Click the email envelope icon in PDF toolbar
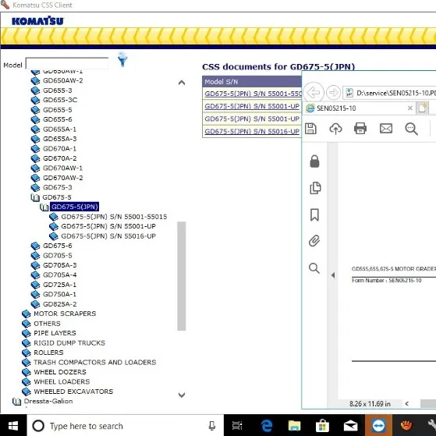436x436 pixels. [x=386, y=128]
